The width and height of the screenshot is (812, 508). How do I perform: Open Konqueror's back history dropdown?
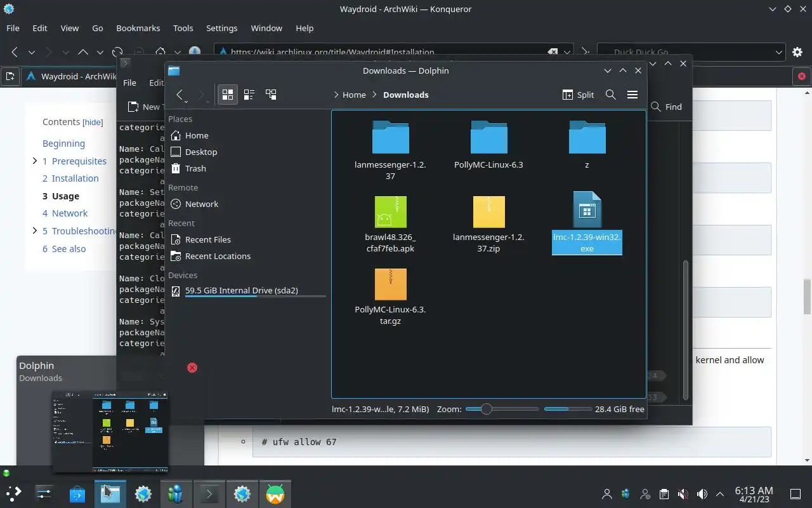pos(31,52)
